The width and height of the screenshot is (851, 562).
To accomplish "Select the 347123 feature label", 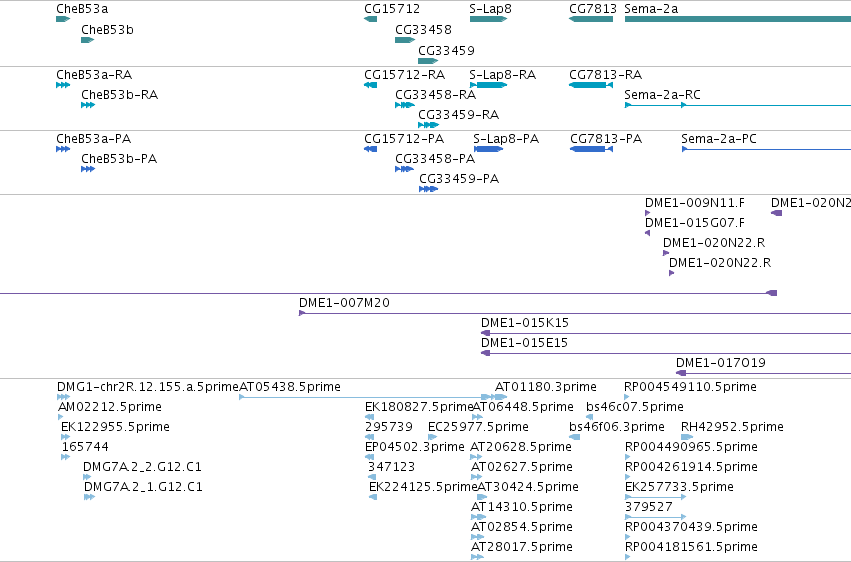I will pos(391,467).
